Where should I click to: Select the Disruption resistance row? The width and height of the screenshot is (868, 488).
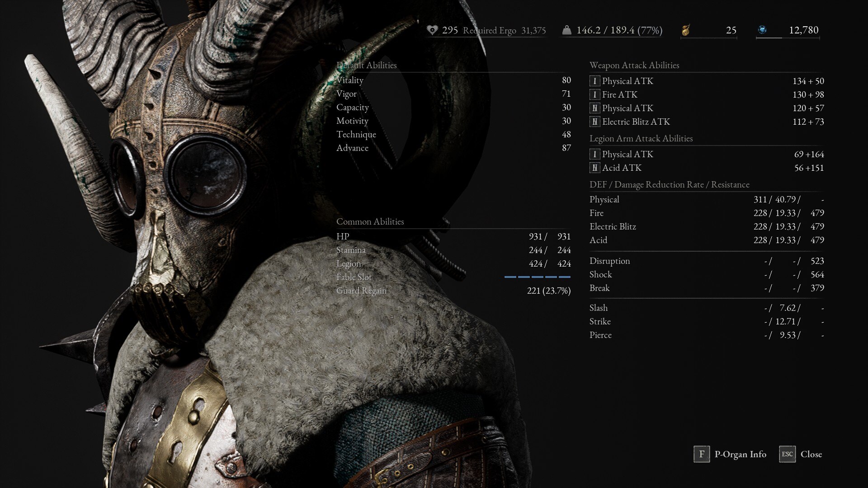(706, 261)
